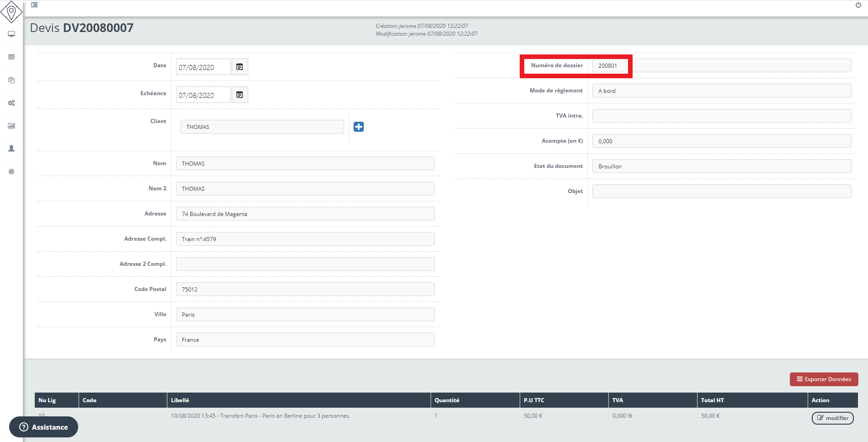Open the Assistance help widget
Viewport: 868px width, 442px height.
43,427
